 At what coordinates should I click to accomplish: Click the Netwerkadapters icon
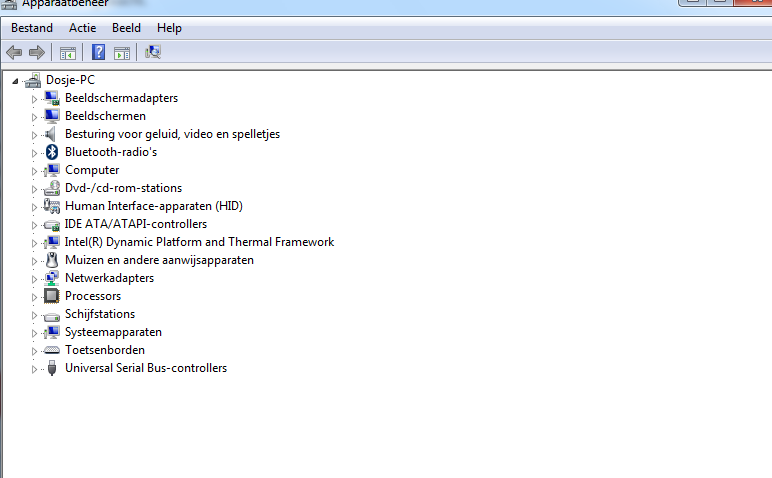point(52,278)
